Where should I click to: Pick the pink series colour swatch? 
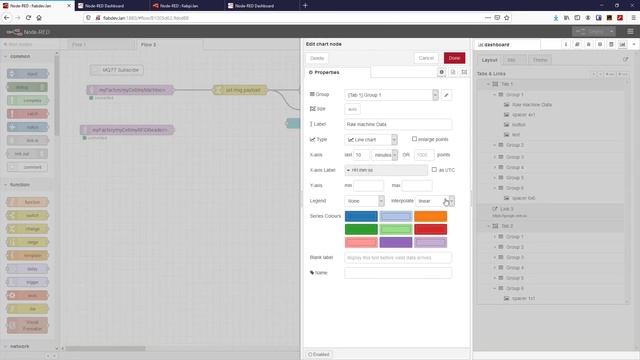coord(361,242)
